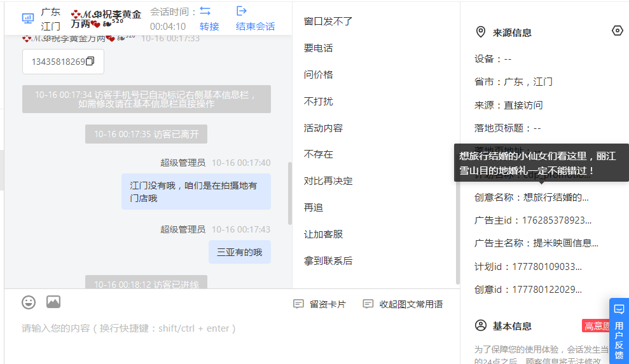Click 广告主名称 value 提米映画信息...

coord(565,243)
